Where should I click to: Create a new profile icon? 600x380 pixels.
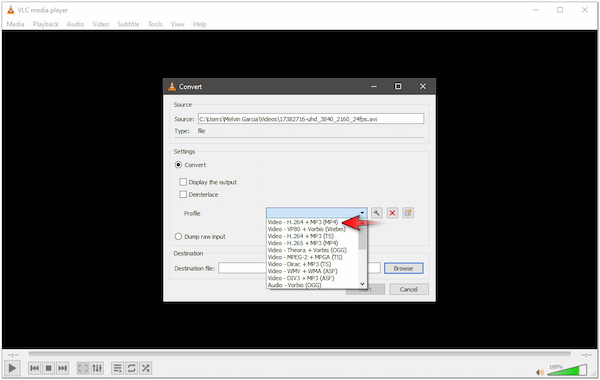point(408,213)
